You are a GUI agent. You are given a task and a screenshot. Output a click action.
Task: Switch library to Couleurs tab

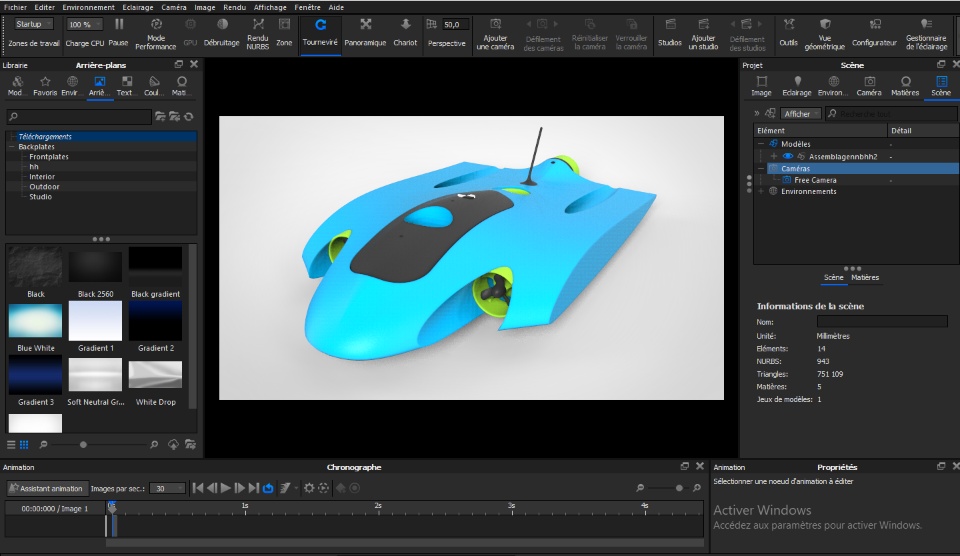point(154,86)
